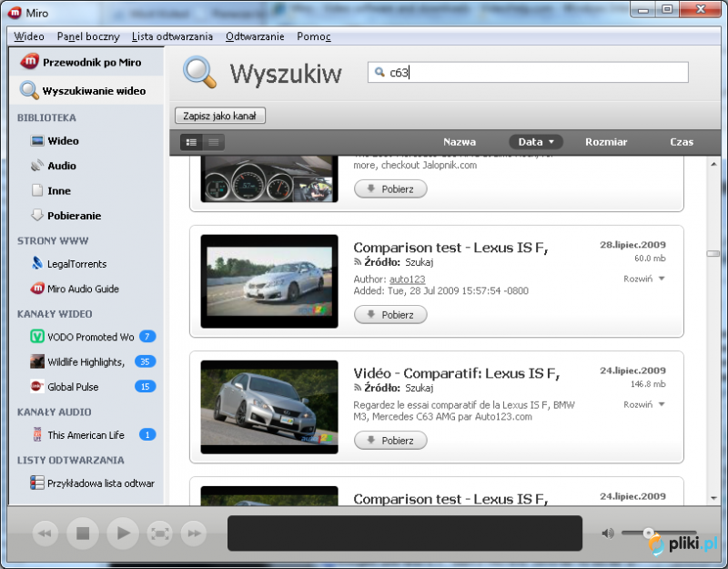Click the vertical scrollbar thumb in results

pyautogui.click(x=713, y=254)
